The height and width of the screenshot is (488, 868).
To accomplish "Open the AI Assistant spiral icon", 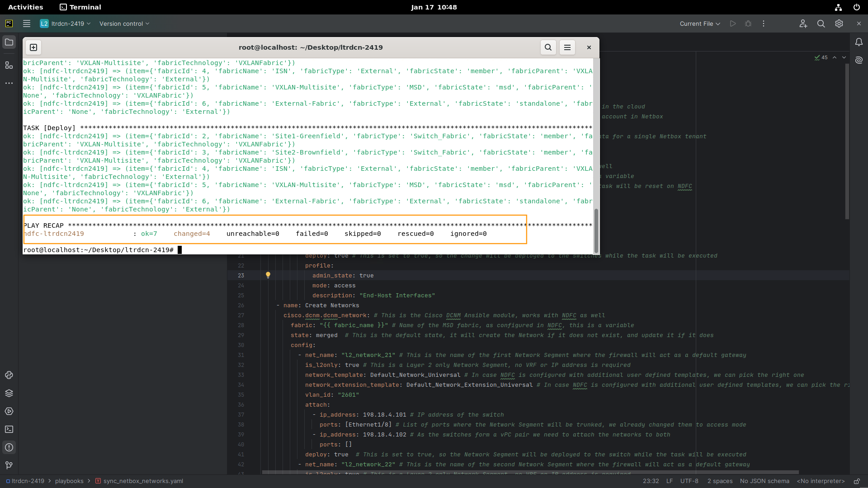I will click(x=859, y=60).
